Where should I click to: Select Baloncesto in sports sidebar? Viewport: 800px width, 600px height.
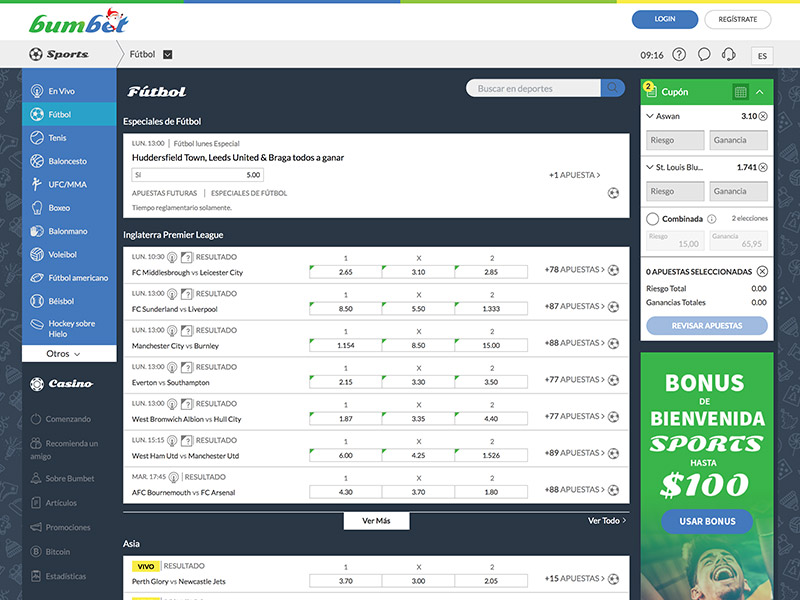[x=69, y=161]
